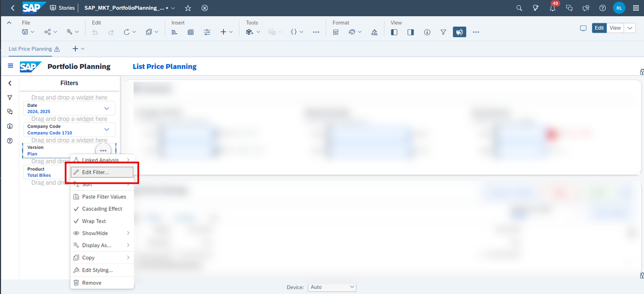Choose Edit Filter... from context menu
The height and width of the screenshot is (294, 644).
pos(102,172)
